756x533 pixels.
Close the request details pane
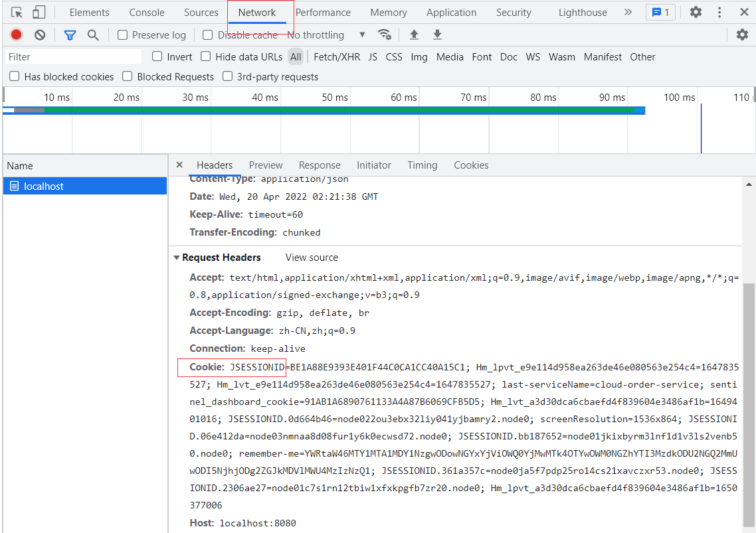pyautogui.click(x=179, y=165)
